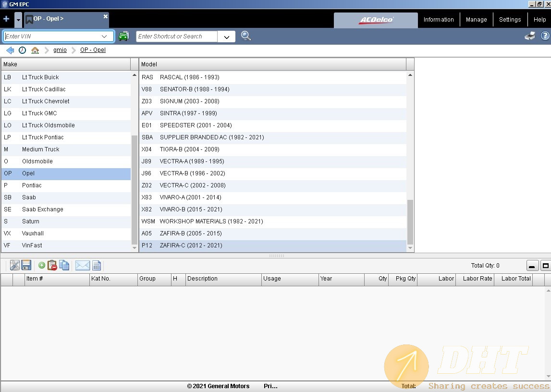Expand the Enter VIN dropdown arrow
The image size is (551, 392).
click(104, 37)
